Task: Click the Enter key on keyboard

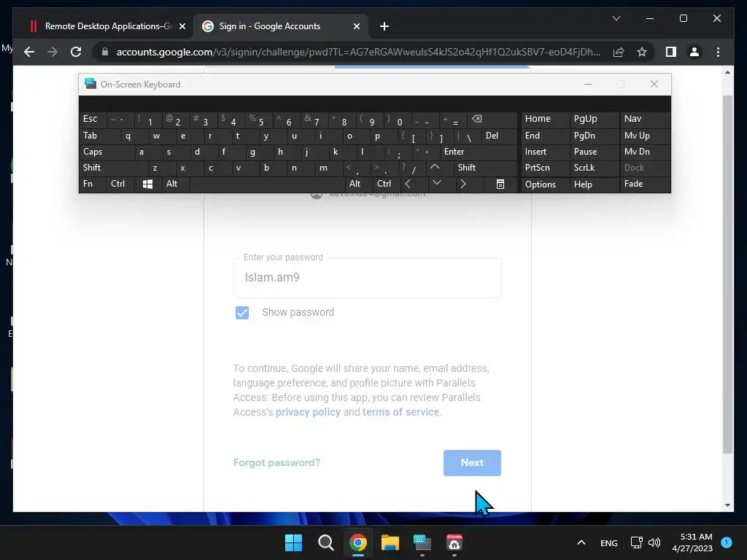Action: [x=479, y=152]
